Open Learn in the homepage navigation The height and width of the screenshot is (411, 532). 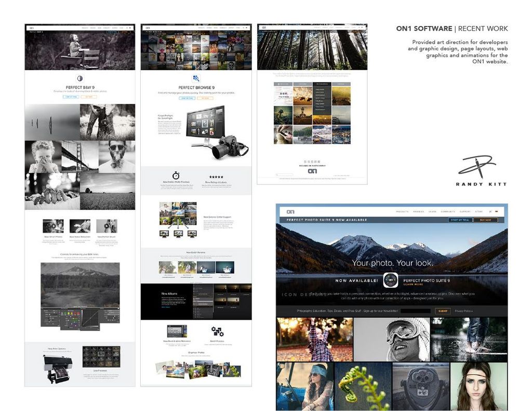pos(432,212)
